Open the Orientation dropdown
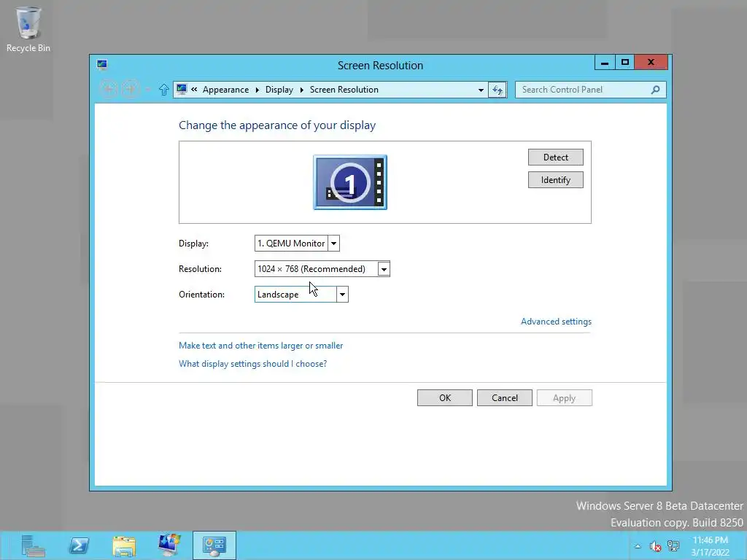 click(x=342, y=295)
